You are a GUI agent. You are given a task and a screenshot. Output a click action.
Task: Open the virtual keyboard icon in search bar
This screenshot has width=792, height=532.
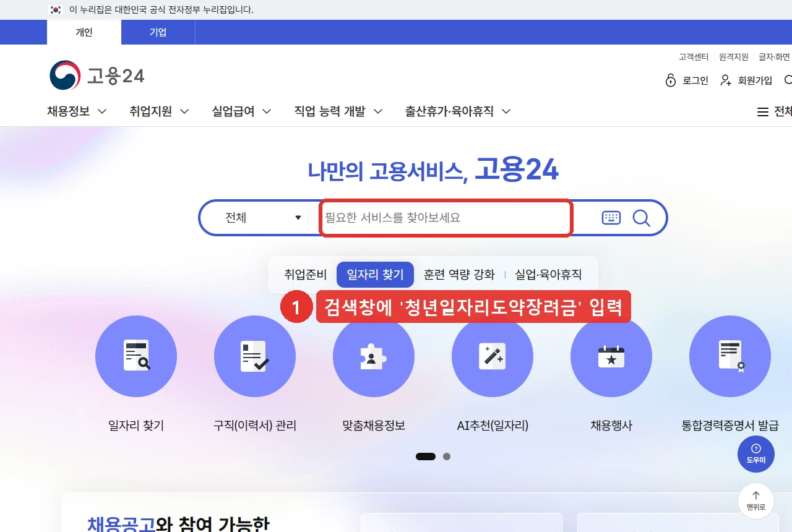point(611,218)
